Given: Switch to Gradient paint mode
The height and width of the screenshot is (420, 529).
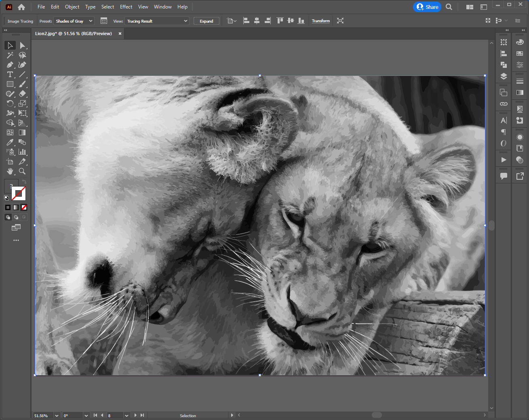Looking at the screenshot, I should (16, 208).
